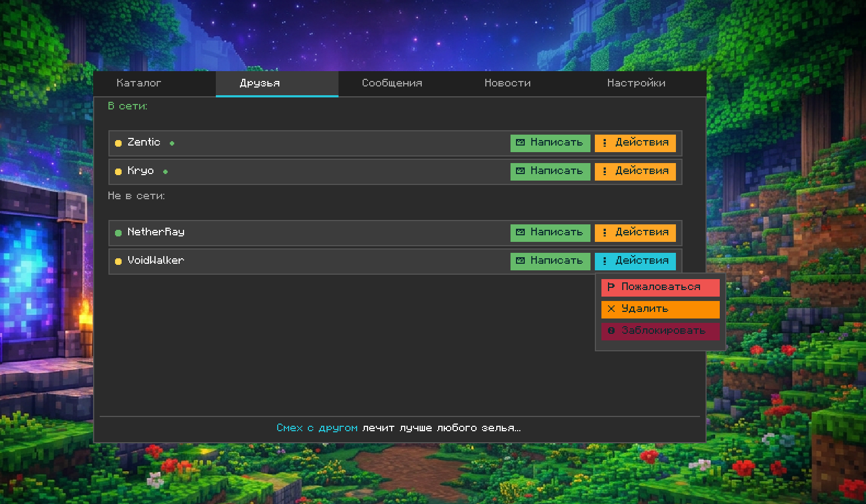Click the envelope icon in NetherRay's row
Image resolution: width=866 pixels, height=504 pixels.
pyautogui.click(x=520, y=233)
